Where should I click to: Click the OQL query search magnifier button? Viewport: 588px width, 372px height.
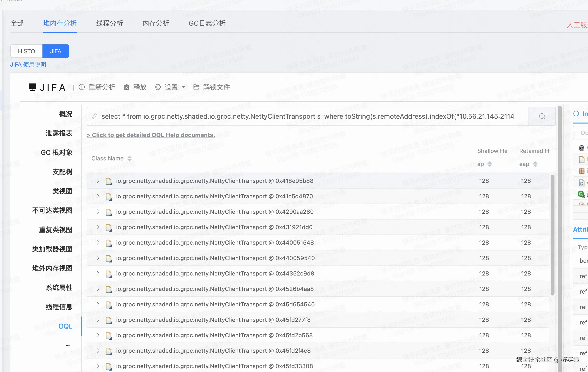542,116
